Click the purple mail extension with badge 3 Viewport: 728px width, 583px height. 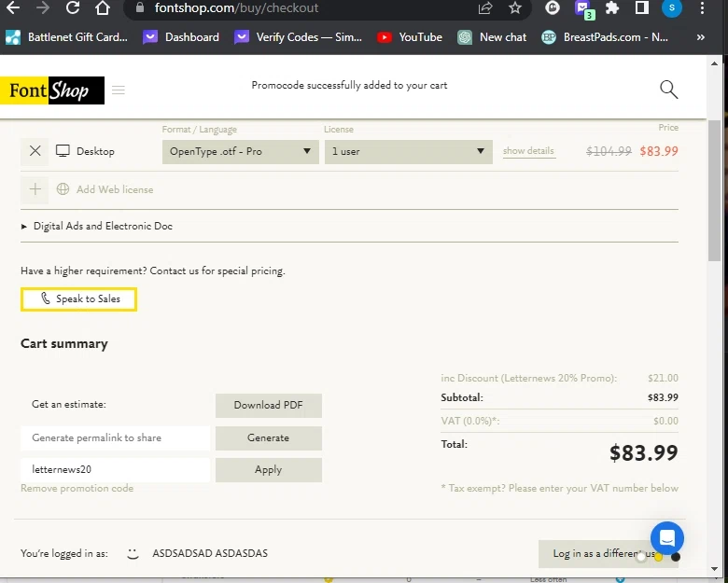pos(584,9)
